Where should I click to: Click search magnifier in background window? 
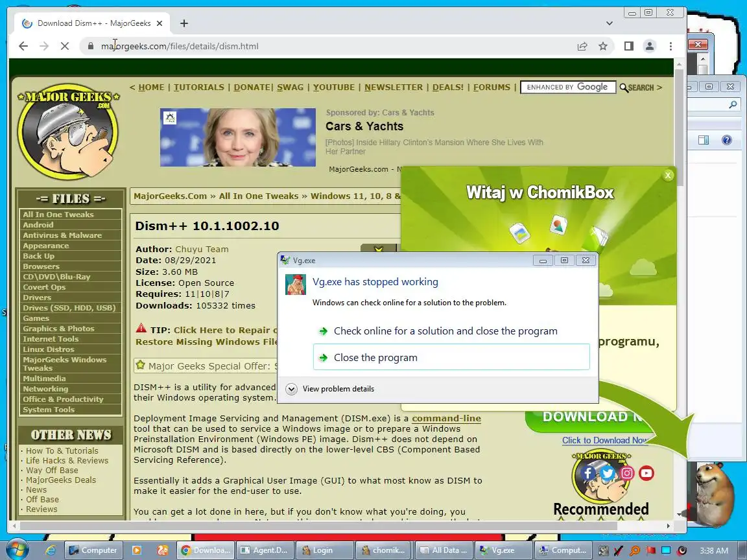733,104
